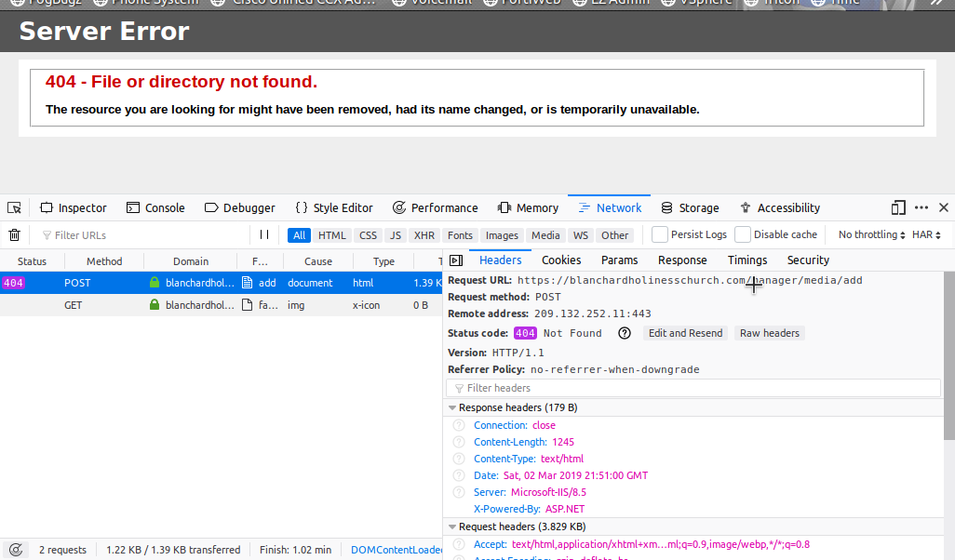Check the Disable cache option
The image size is (955, 560).
(x=743, y=234)
